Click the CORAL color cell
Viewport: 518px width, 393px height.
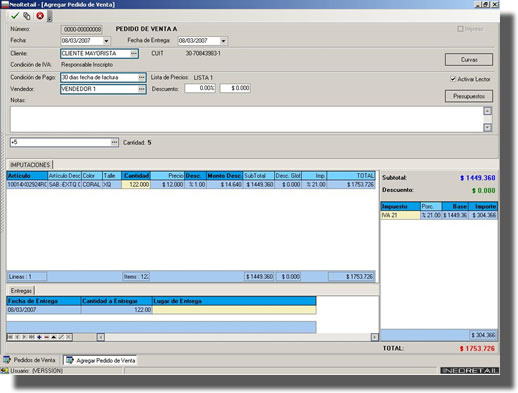click(x=92, y=184)
